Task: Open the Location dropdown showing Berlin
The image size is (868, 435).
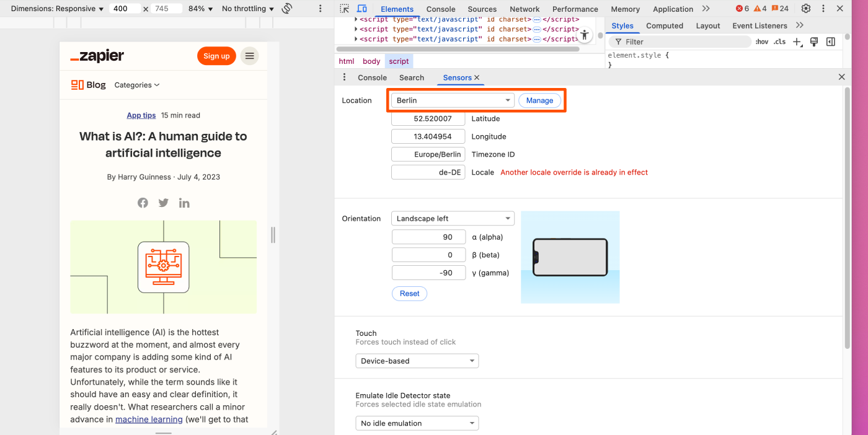Action: pyautogui.click(x=453, y=100)
